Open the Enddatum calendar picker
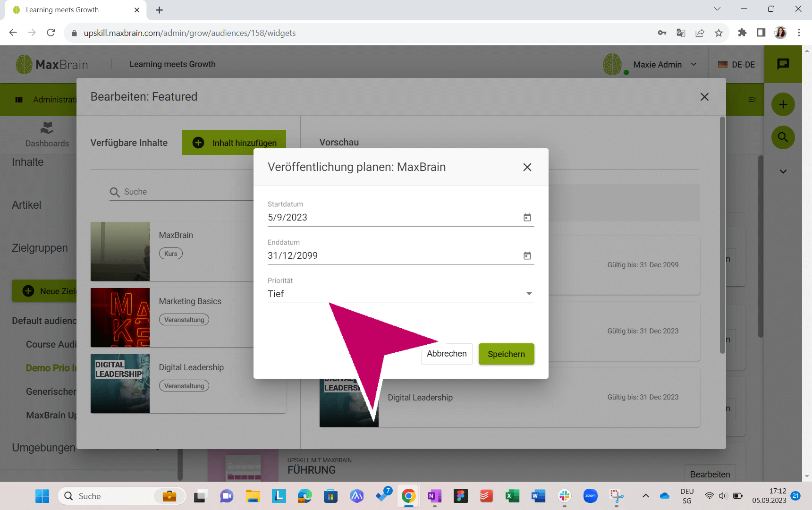812x510 pixels. 527,255
